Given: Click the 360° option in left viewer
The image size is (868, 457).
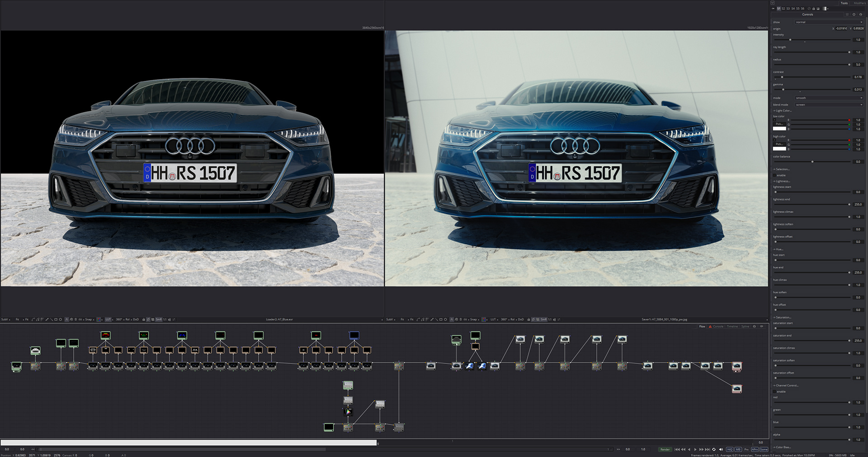Looking at the screenshot, I should [x=119, y=320].
